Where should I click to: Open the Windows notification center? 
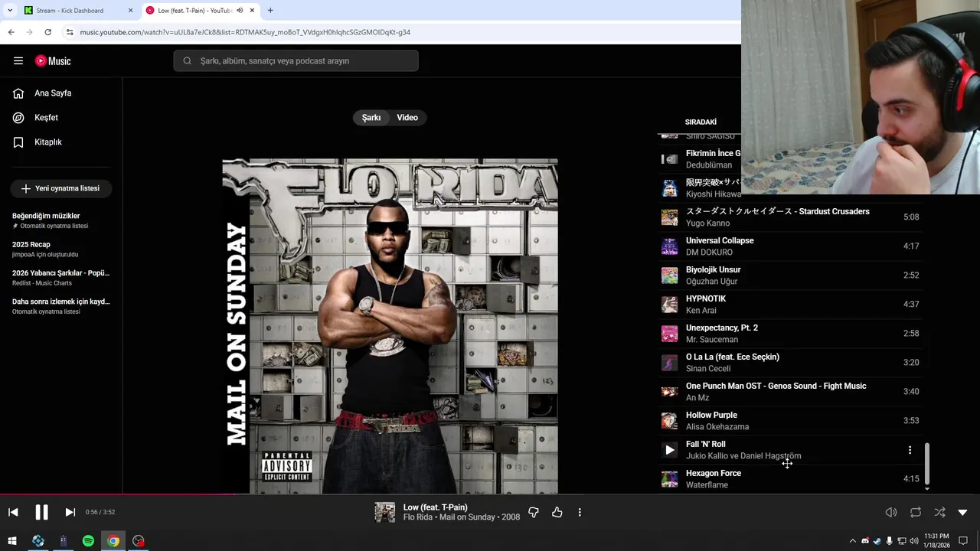coord(963,541)
